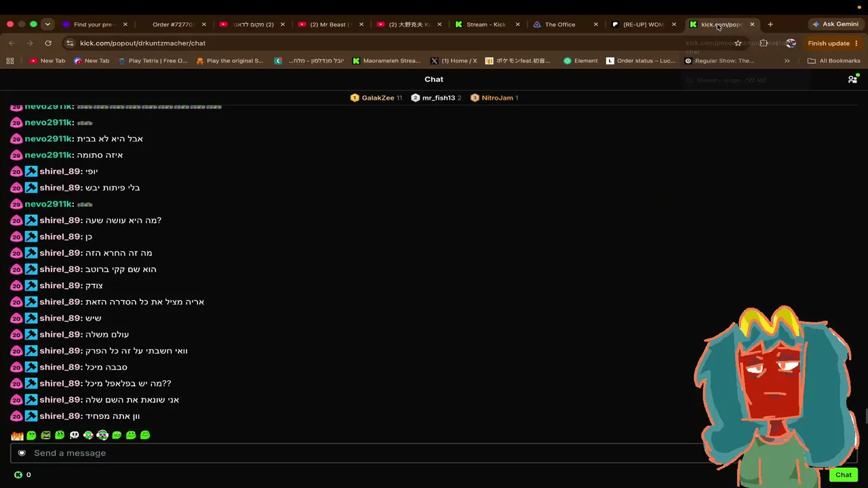
Task: Reload the page
Action: [x=48, y=43]
